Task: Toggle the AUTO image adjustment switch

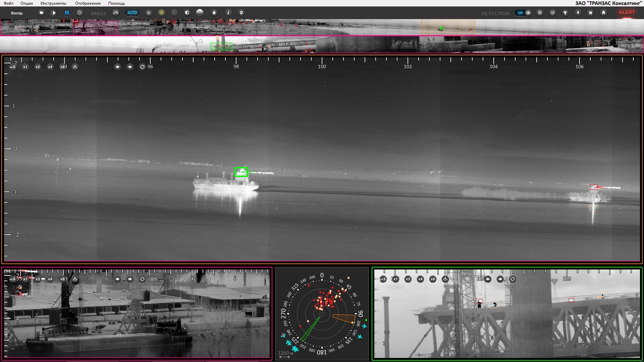Action: click(132, 13)
